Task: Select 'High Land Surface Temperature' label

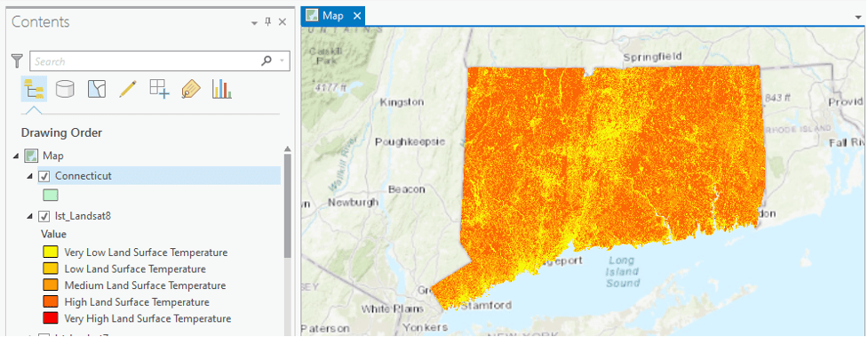Action: pyautogui.click(x=137, y=302)
